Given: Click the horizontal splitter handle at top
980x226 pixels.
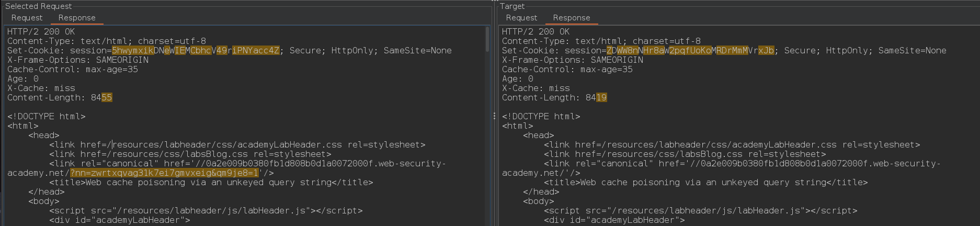Looking at the screenshot, I should [494, 1].
